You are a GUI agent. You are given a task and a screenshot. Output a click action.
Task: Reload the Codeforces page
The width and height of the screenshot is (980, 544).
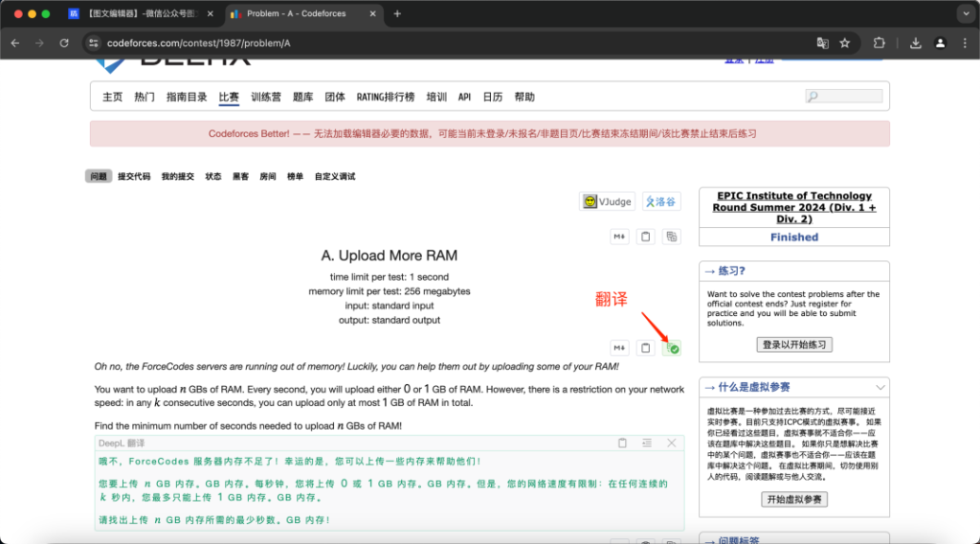tap(64, 43)
